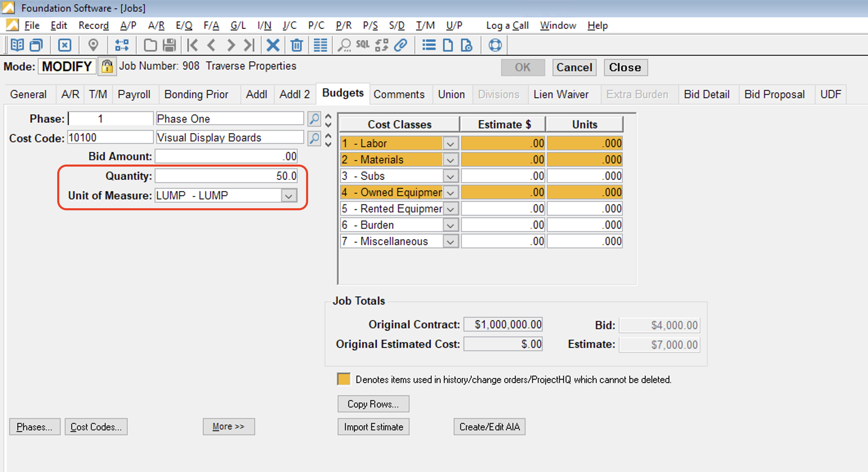Click the Quantity input field
The image size is (868, 472).
pyautogui.click(x=227, y=175)
